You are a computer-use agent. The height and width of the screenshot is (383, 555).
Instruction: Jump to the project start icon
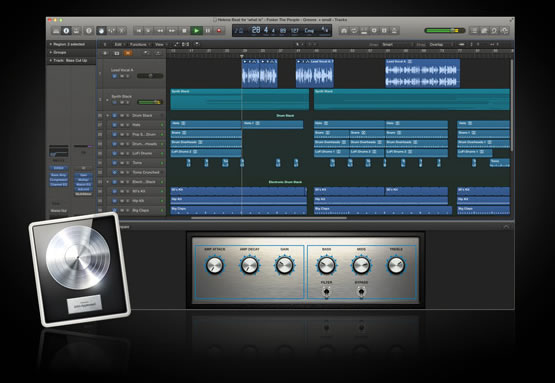138,30
